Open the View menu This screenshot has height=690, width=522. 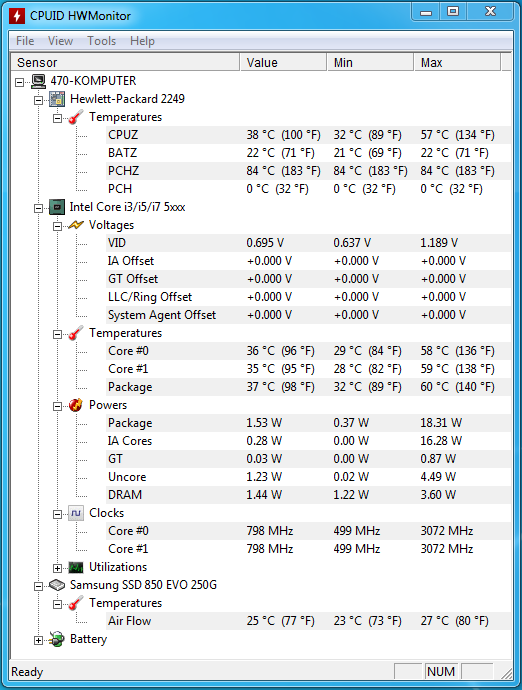click(60, 41)
